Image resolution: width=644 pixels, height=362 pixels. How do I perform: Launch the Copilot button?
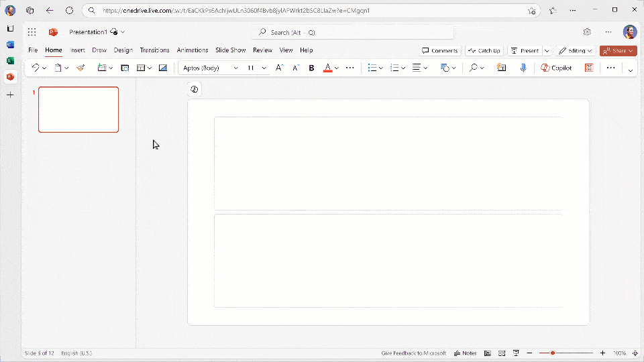click(x=556, y=68)
